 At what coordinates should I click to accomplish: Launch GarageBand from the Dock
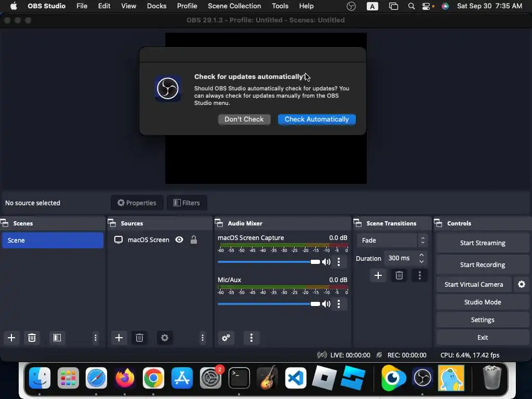pos(268,378)
